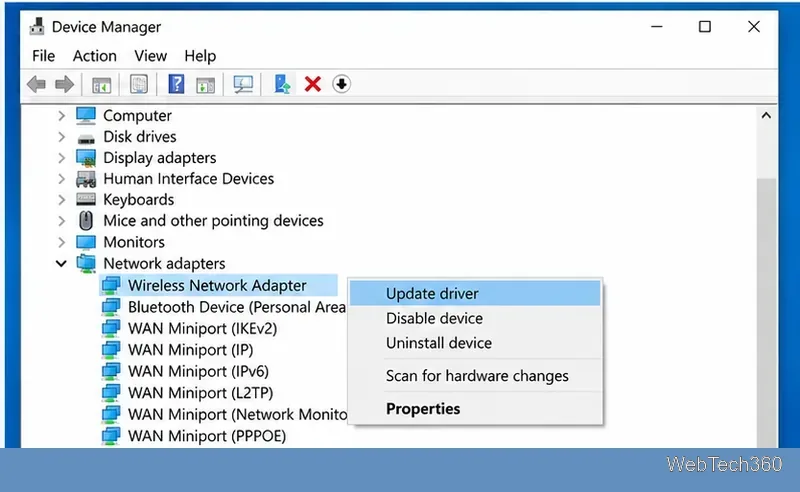Screen dimensions: 800x492
Task: Click the WAN Miniport (IPv6) icon
Action: point(111,371)
